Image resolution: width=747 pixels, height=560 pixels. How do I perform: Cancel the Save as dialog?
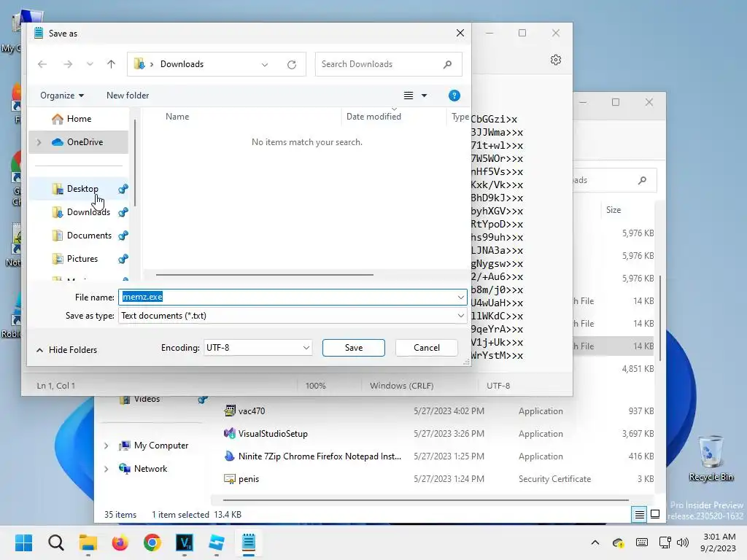pyautogui.click(x=426, y=348)
